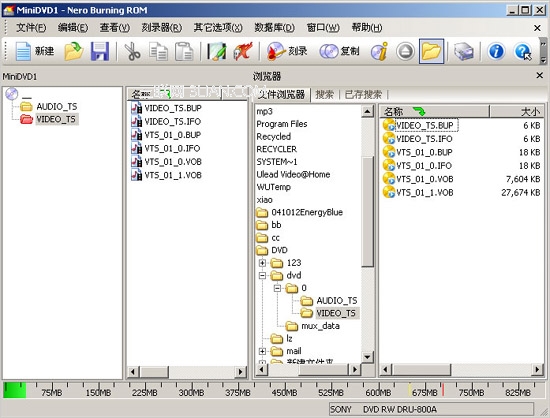Screen dimensions: 550x418
Task: Close the compilation document window
Action: coord(537,28)
